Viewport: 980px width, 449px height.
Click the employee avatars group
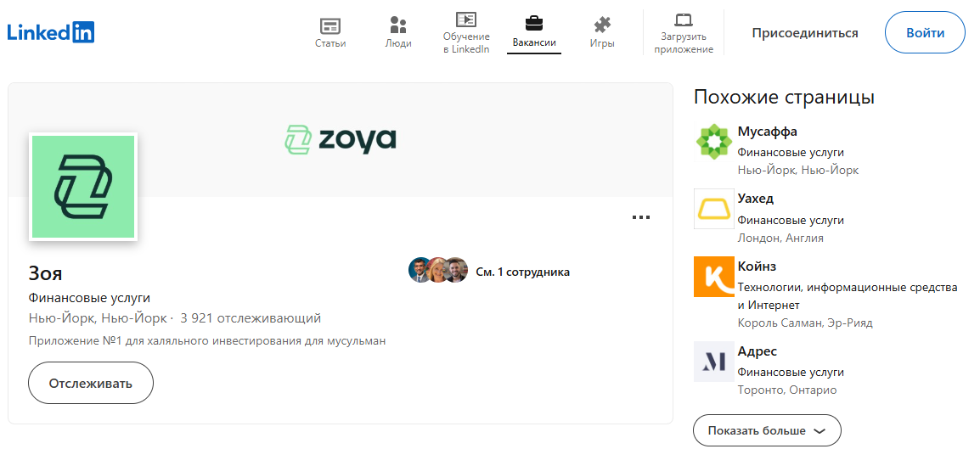click(438, 270)
